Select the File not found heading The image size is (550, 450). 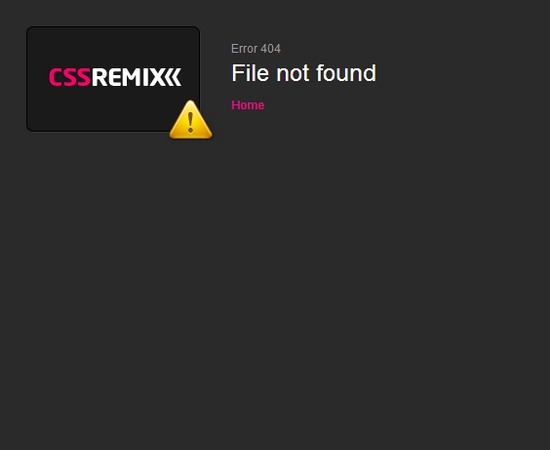point(304,73)
